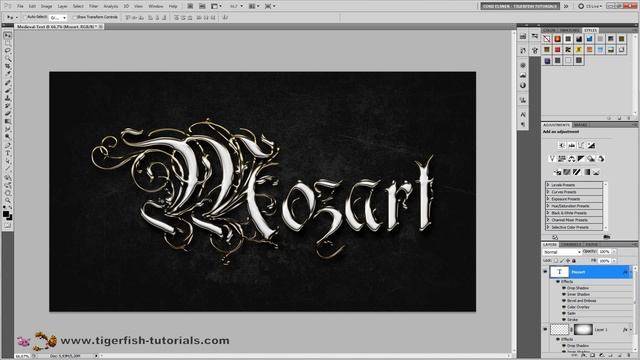Add a Color Balance adjustment

(x=571, y=159)
